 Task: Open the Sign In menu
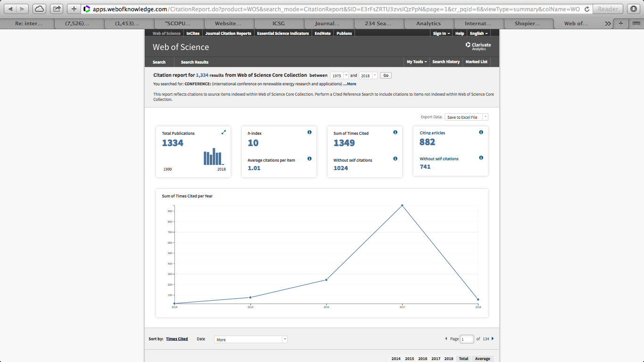(x=441, y=33)
